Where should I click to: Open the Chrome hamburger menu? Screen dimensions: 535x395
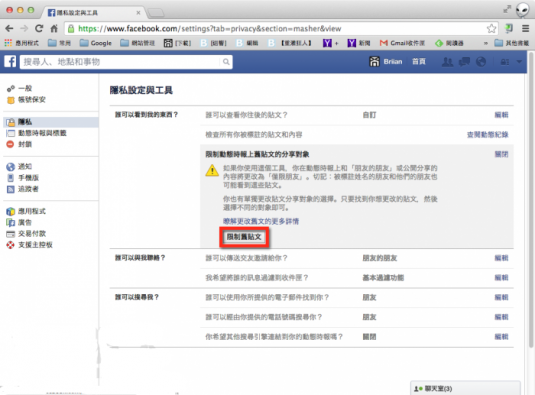click(x=525, y=29)
